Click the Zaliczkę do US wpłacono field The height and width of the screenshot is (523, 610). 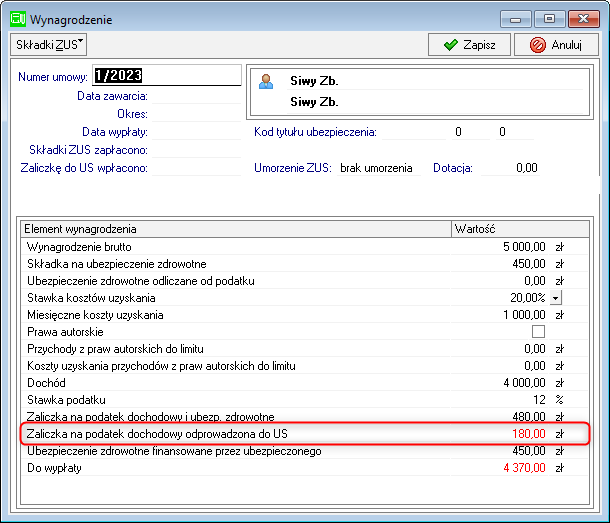point(196,168)
